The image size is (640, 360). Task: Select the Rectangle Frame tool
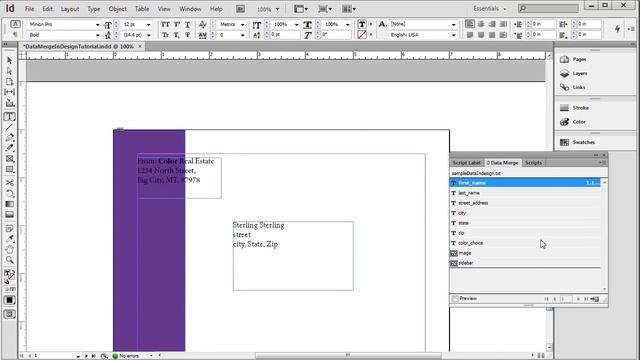(x=9, y=159)
